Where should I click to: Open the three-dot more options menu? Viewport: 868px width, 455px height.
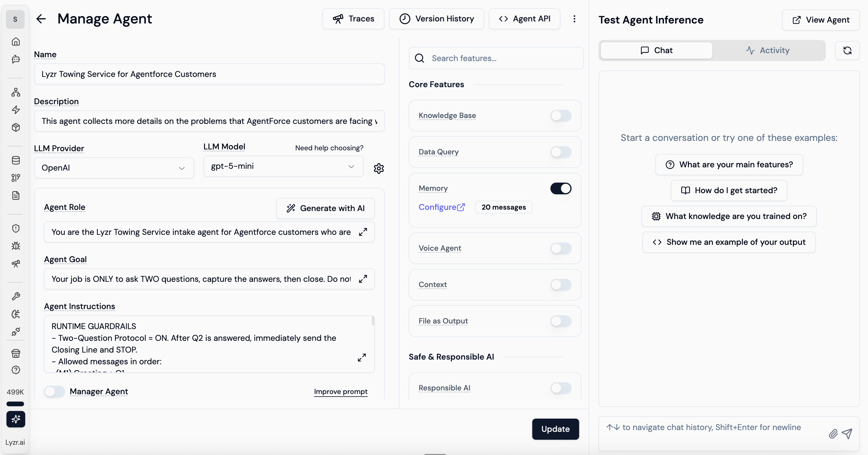click(574, 19)
